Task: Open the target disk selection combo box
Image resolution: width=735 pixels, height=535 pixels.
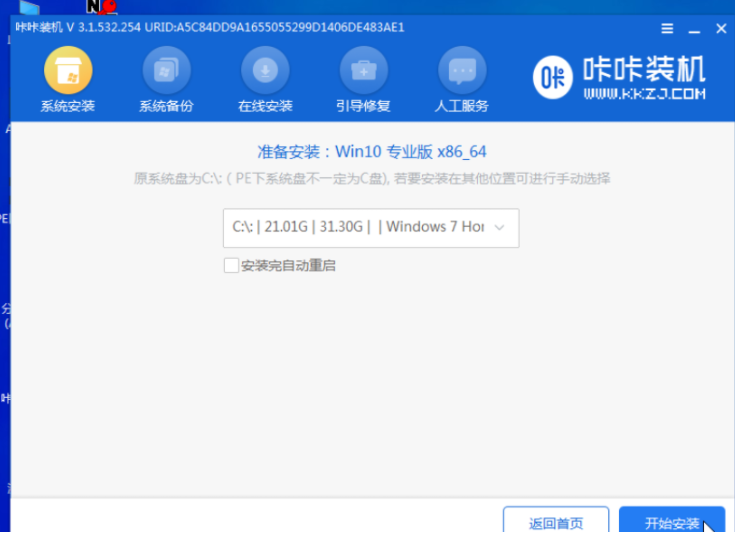Action: (371, 228)
